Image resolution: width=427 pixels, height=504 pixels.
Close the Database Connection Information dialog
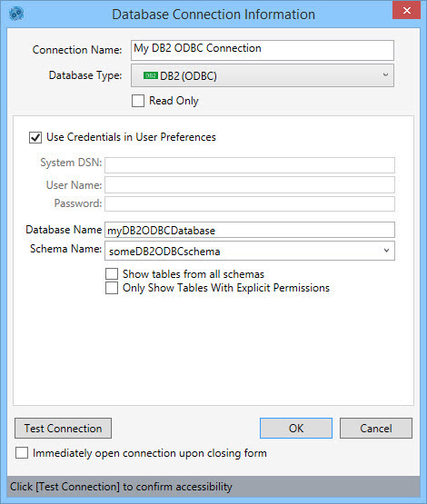(x=406, y=10)
